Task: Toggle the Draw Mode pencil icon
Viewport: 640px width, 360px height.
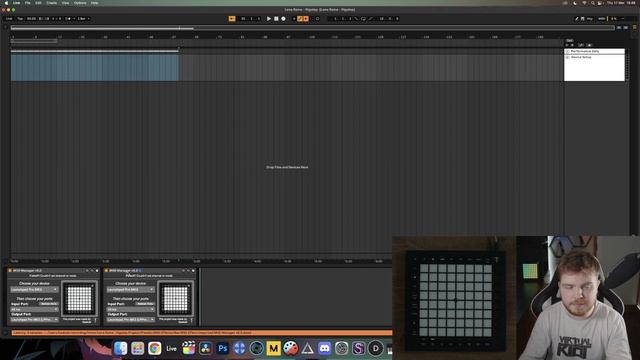Action: pos(577,19)
